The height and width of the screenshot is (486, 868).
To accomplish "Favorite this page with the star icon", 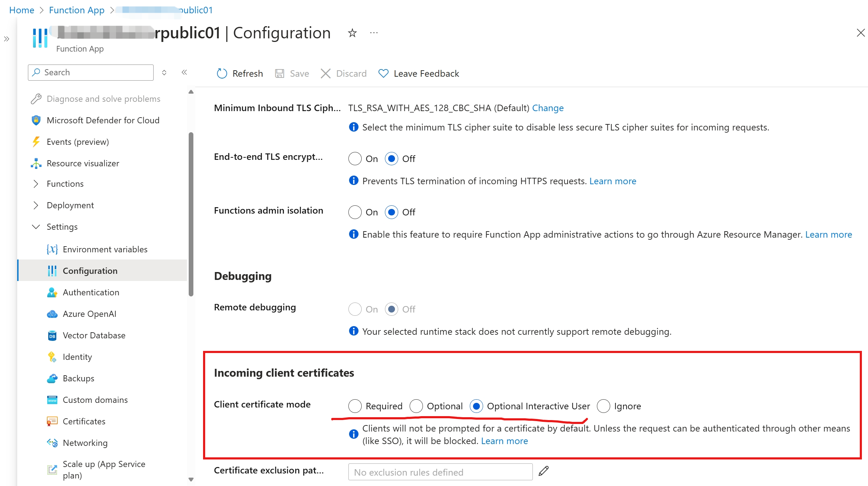I will [352, 33].
